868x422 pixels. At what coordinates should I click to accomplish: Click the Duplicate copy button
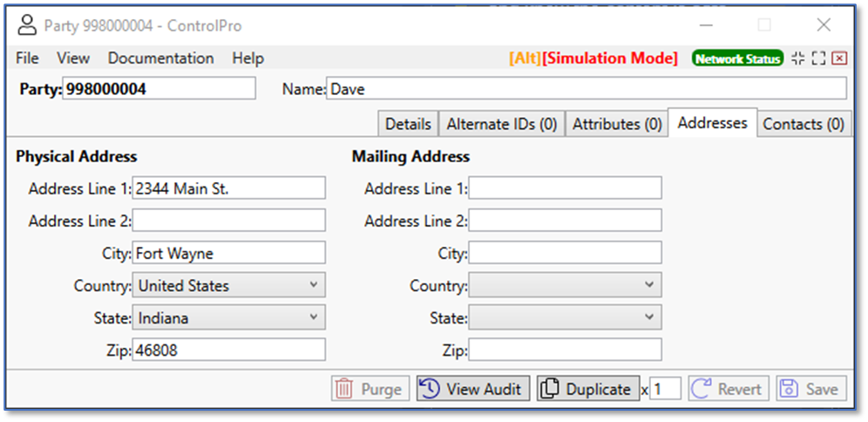pyautogui.click(x=587, y=389)
